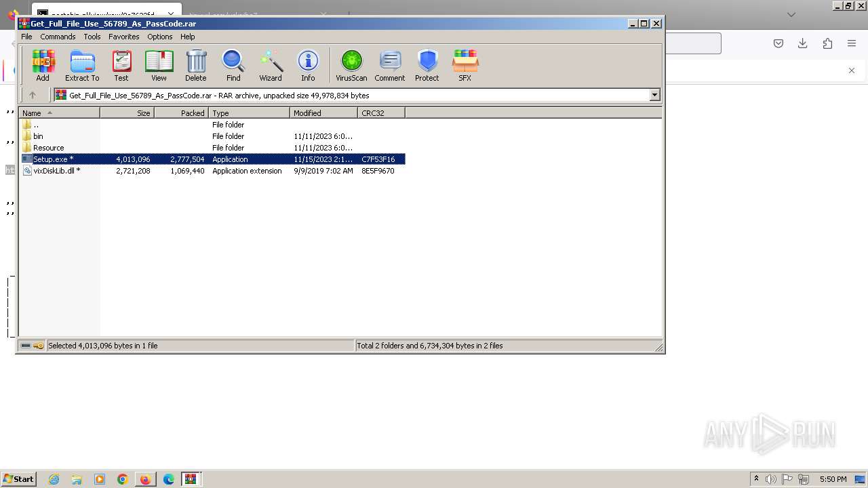
Task: Click the drive and key status bar icon
Action: (32, 346)
